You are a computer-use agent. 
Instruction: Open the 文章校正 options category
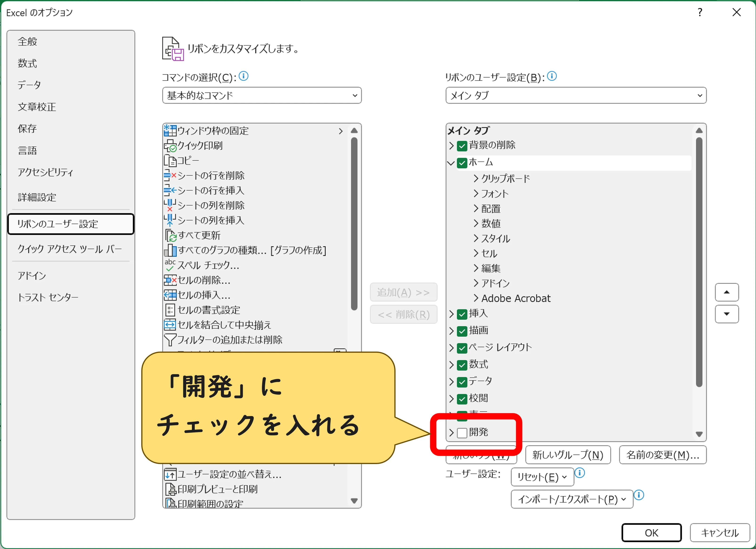coord(71,107)
